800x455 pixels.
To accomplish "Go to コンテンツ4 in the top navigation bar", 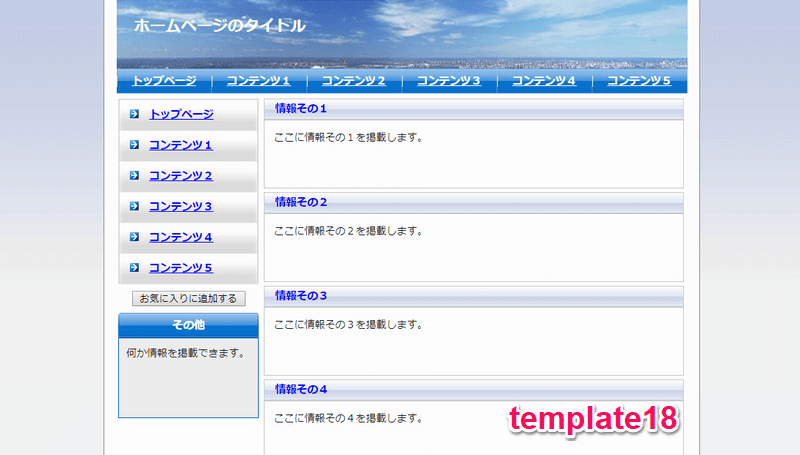I will (544, 81).
